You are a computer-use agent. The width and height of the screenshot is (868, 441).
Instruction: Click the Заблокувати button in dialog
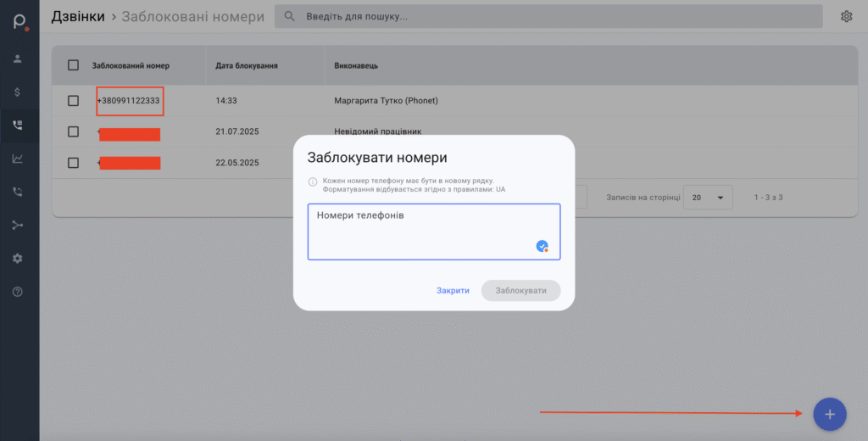[520, 291]
